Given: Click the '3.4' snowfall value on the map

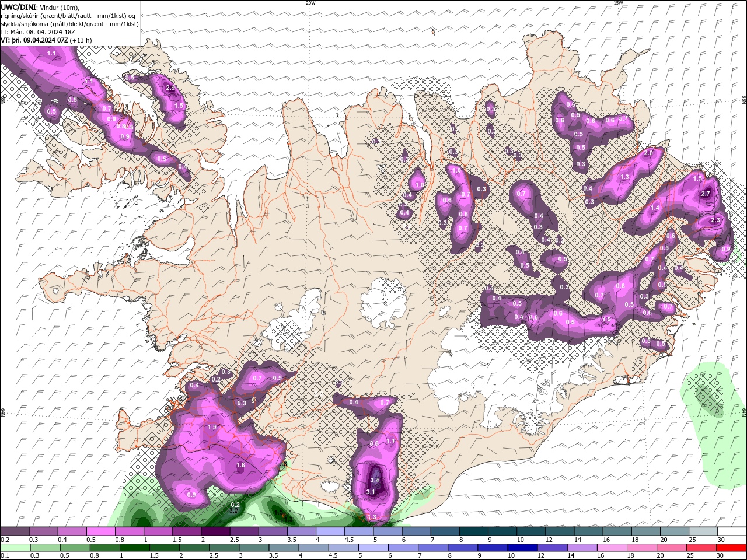Looking at the screenshot, I should [x=375, y=480].
